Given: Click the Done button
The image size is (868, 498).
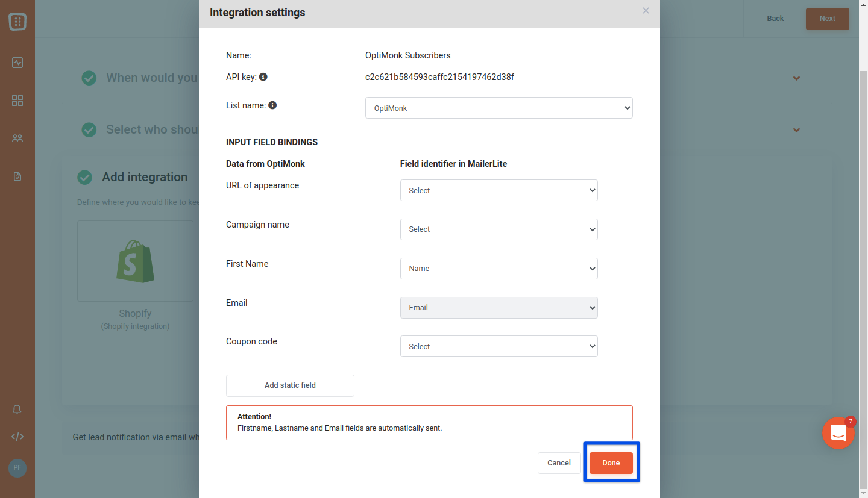Looking at the screenshot, I should coord(611,463).
